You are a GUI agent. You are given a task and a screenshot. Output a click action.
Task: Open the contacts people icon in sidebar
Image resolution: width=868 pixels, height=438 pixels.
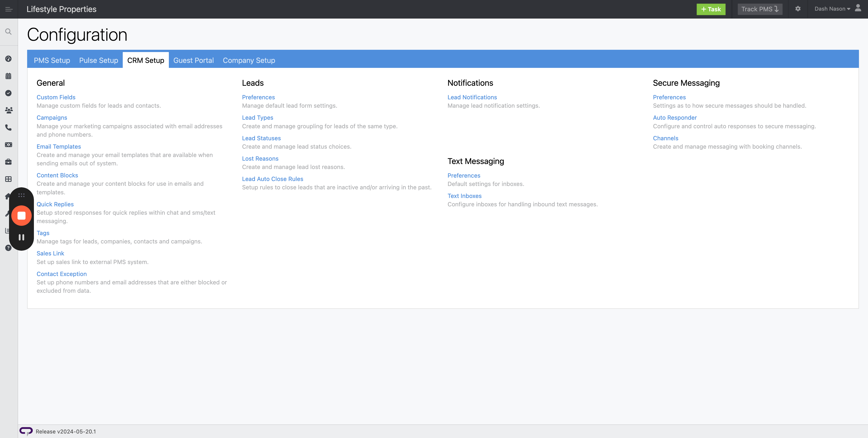pyautogui.click(x=9, y=110)
